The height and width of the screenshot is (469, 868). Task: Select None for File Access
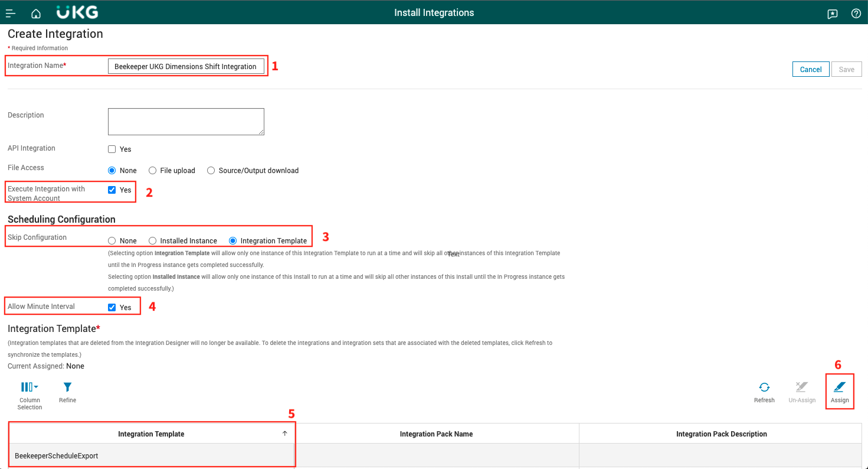tap(112, 171)
